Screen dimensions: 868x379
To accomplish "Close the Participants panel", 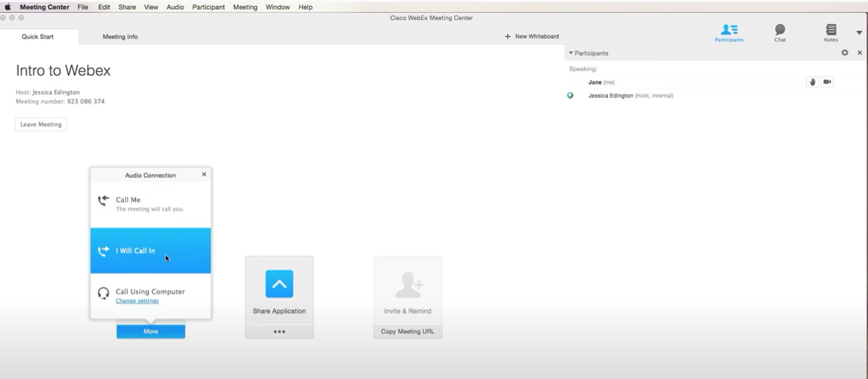I will point(860,53).
